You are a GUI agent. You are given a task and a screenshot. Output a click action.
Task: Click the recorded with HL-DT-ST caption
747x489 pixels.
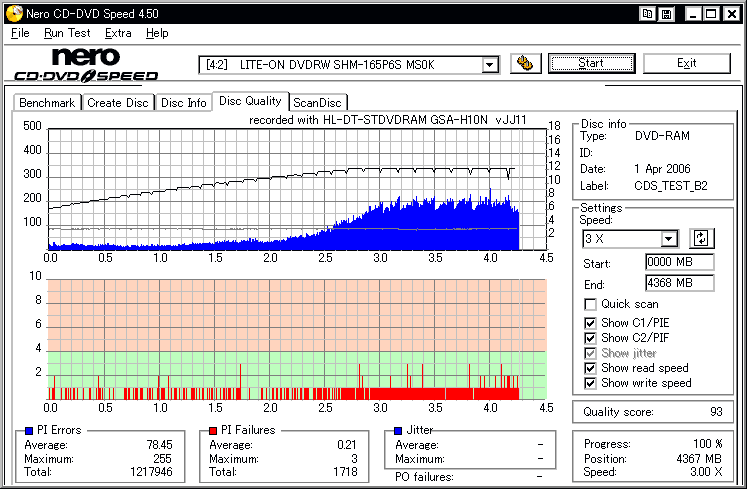388,120
